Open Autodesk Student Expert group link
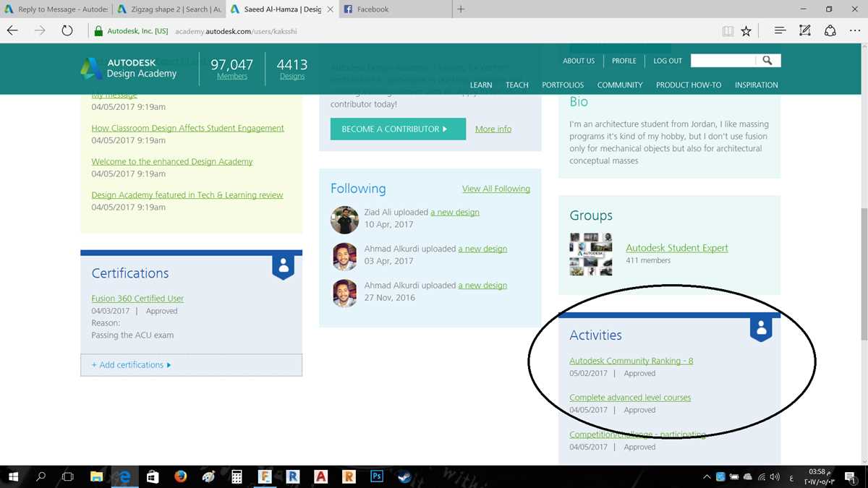Viewport: 868px width, 488px height. pyautogui.click(x=677, y=248)
